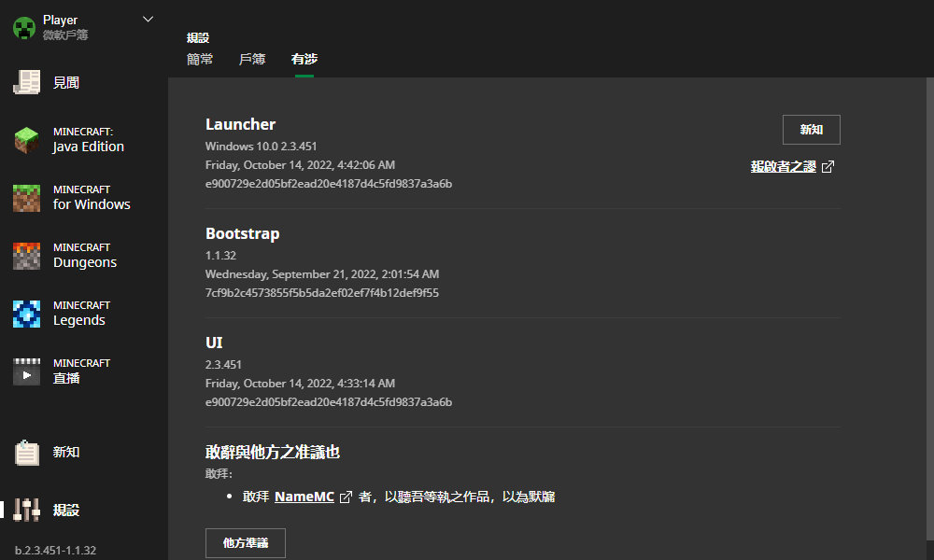934x560 pixels.
Task: Click the vertical scrollbar on right edge
Action: tap(930, 310)
